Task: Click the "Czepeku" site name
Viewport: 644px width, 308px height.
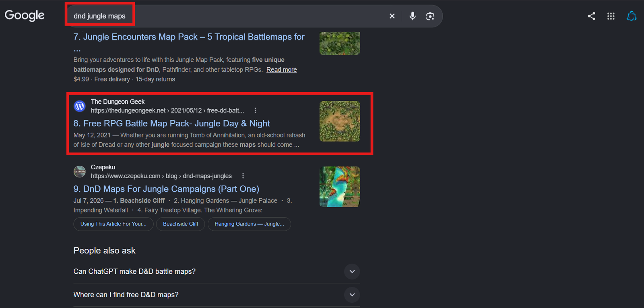Action: pyautogui.click(x=103, y=167)
